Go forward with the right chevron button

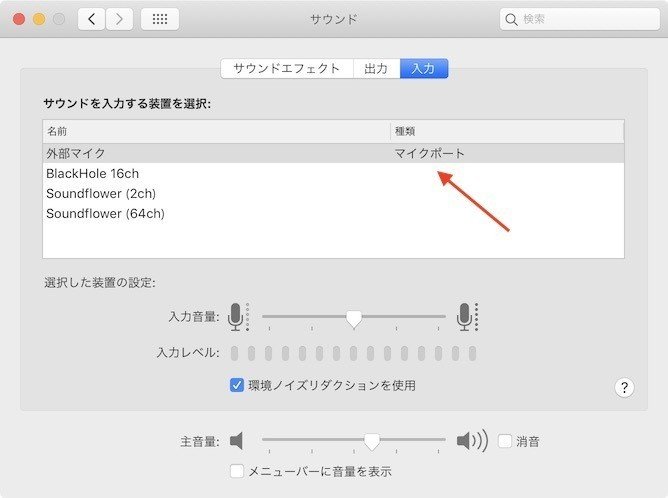tap(119, 19)
